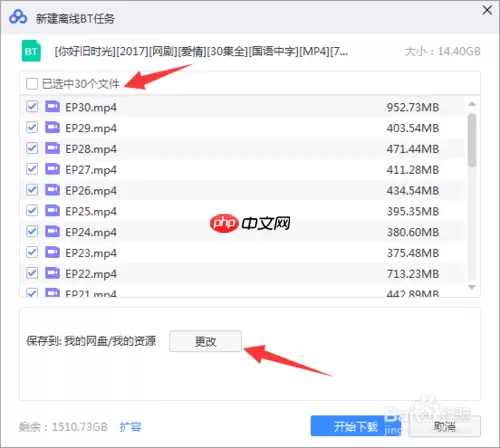
Task: Uncheck the EP30.mp4 checkbox
Action: coord(32,107)
